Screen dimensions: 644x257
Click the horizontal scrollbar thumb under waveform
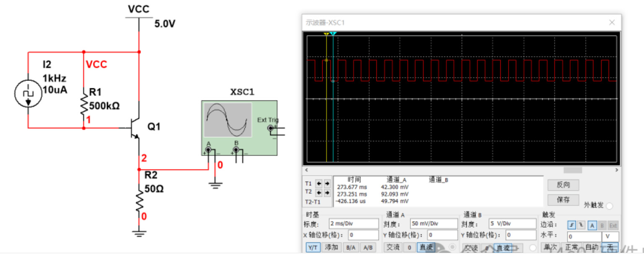tap(572, 170)
